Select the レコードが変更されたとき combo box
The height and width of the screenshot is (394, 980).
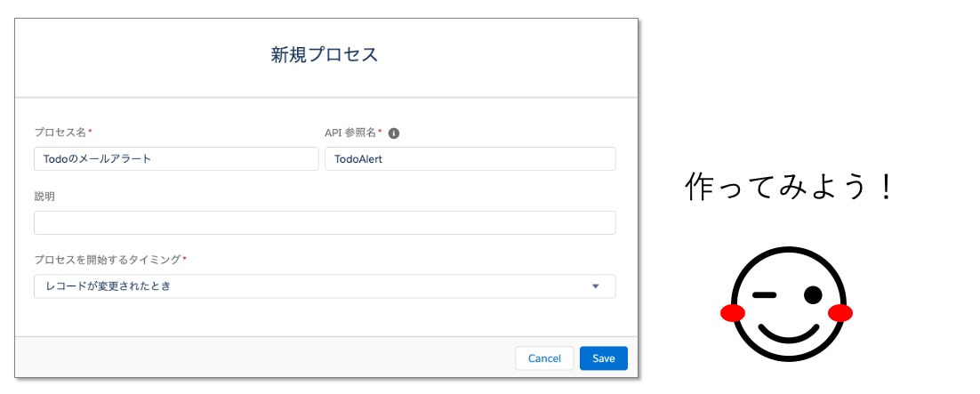tap(325, 286)
